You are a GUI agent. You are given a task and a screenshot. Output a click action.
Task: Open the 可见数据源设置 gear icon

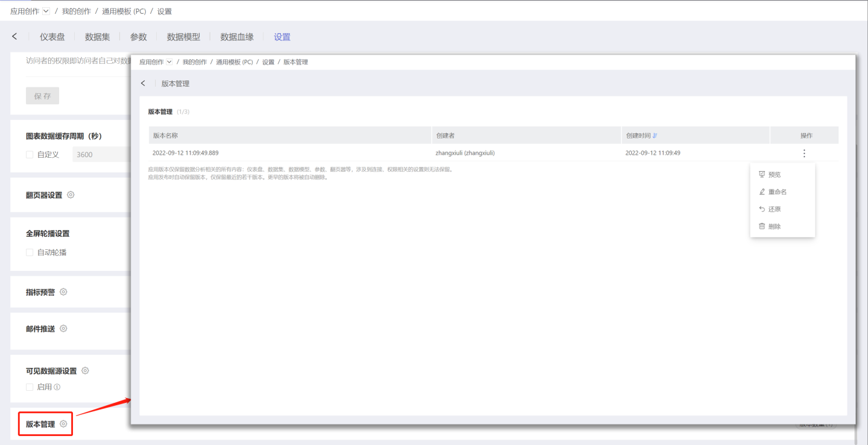tap(85, 371)
